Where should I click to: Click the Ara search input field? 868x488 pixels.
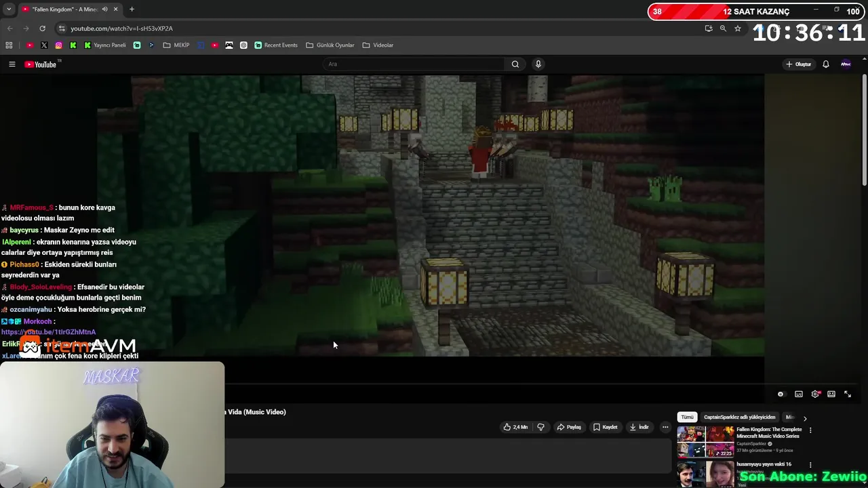[414, 64]
